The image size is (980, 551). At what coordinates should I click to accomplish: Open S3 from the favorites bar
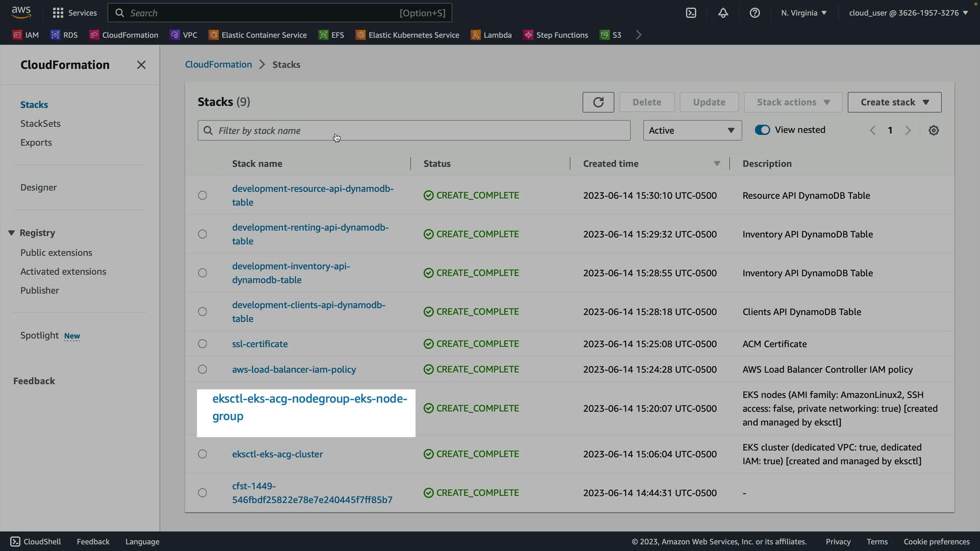coord(610,35)
